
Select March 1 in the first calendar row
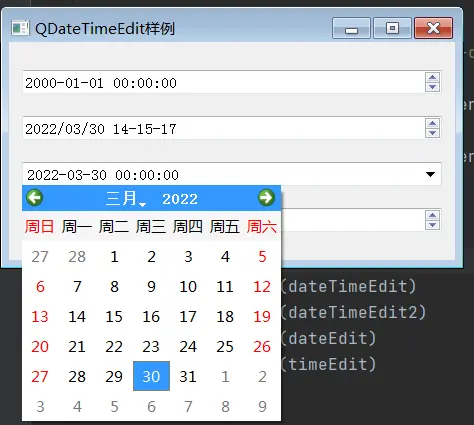pyautogui.click(x=114, y=257)
